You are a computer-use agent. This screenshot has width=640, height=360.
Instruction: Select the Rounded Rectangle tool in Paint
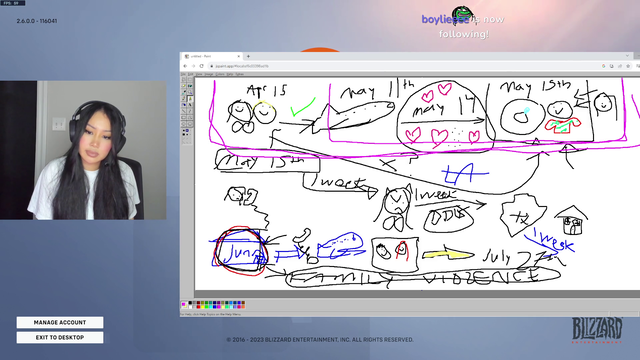point(190,124)
